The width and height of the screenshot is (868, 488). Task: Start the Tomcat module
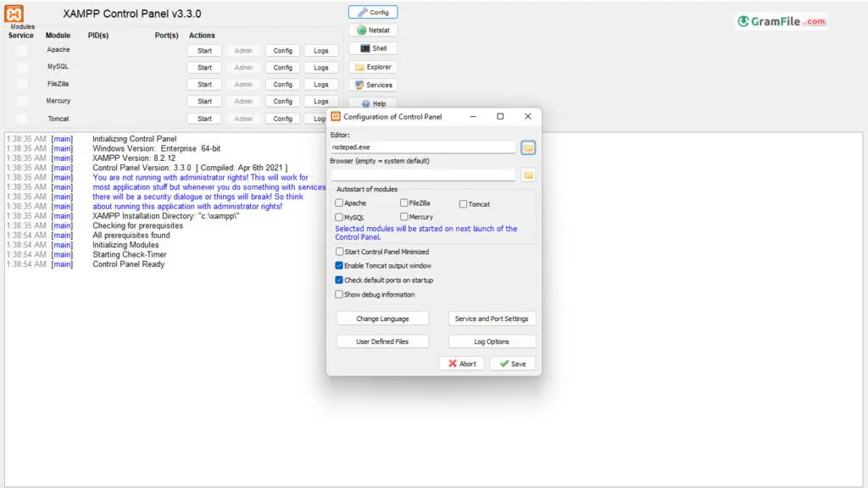tap(205, 119)
